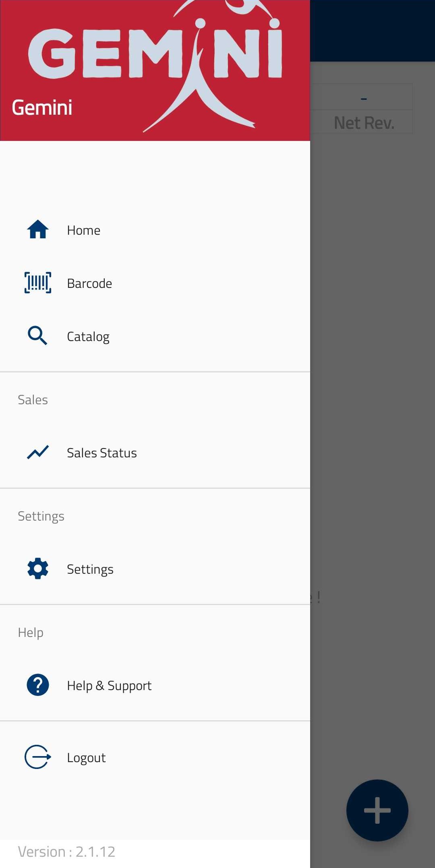This screenshot has height=868, width=435.
Task: Open the Barcode menu entry
Action: coord(89,283)
